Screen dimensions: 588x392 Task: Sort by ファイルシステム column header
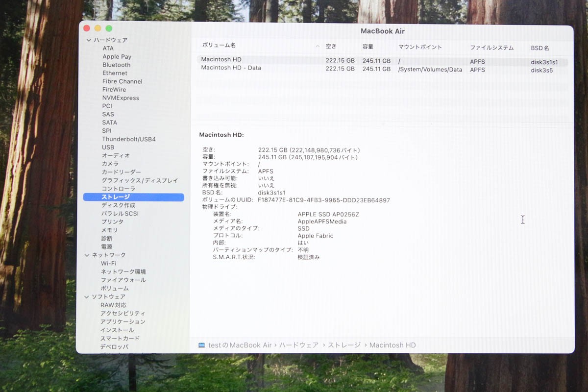coord(491,48)
